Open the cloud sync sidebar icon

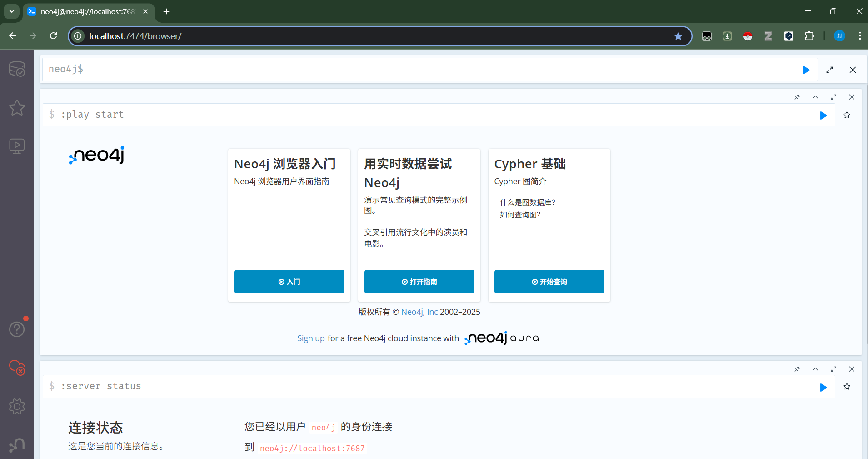(x=17, y=368)
